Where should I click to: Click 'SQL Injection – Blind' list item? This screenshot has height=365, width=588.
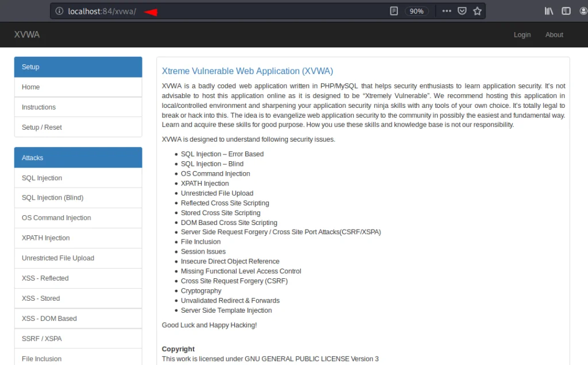(x=212, y=164)
